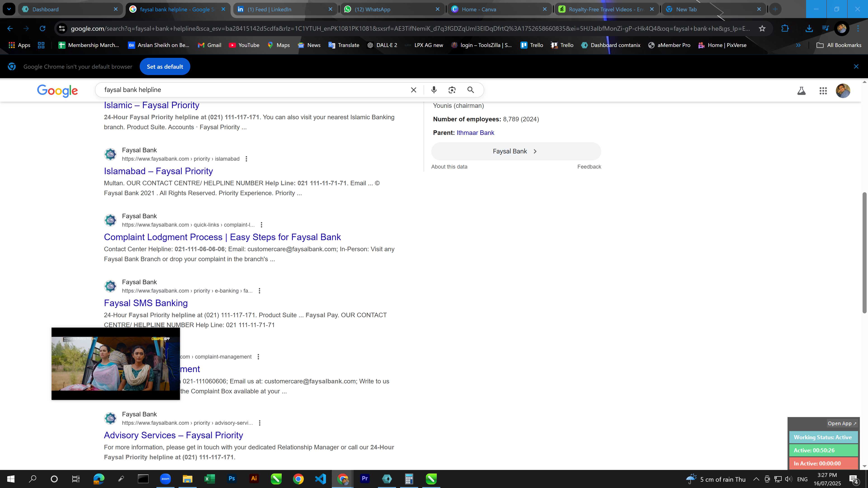This screenshot has width=868, height=488.
Task: Switch to Royalty-Free Travel Videos tab
Action: (607, 9)
